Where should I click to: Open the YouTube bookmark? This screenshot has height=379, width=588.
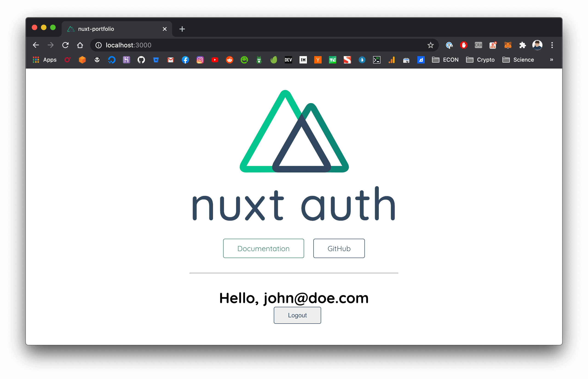[215, 60]
